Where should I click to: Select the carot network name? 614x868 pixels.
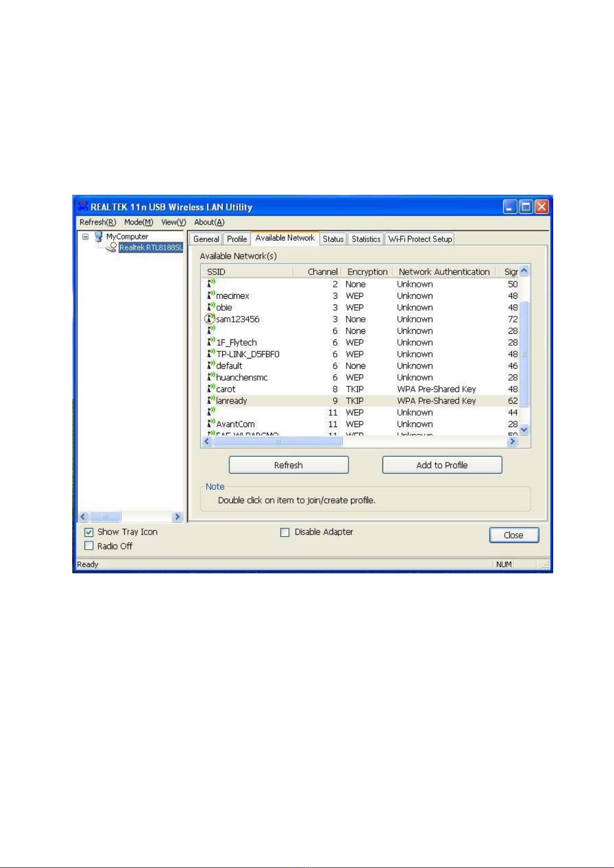[226, 389]
